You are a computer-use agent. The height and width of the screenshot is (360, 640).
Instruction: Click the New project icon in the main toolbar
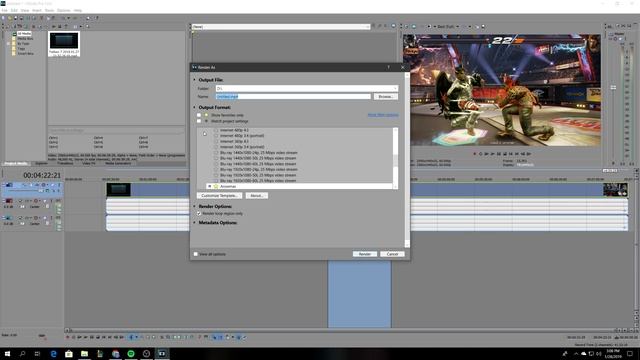coord(3,18)
